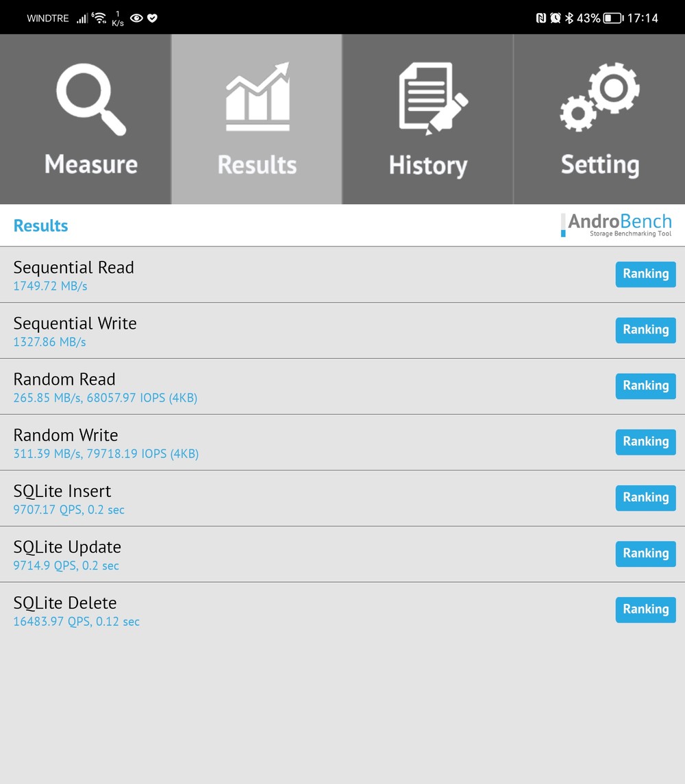
Task: Open the Setting tab label
Action: point(600,165)
